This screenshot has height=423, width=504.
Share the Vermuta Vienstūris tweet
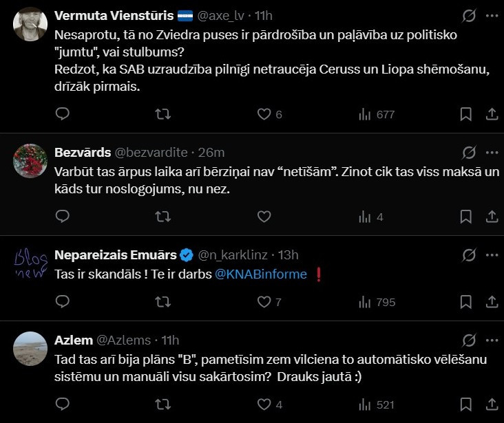[x=492, y=114]
